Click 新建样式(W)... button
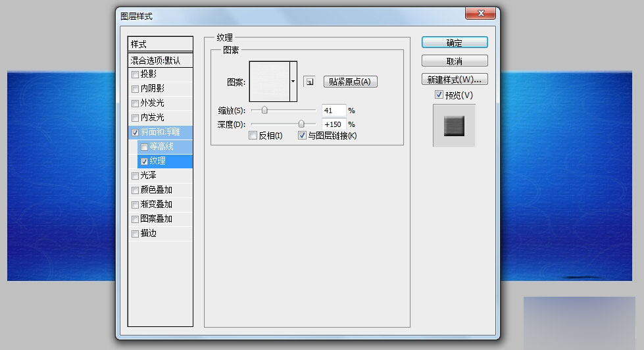 455,80
